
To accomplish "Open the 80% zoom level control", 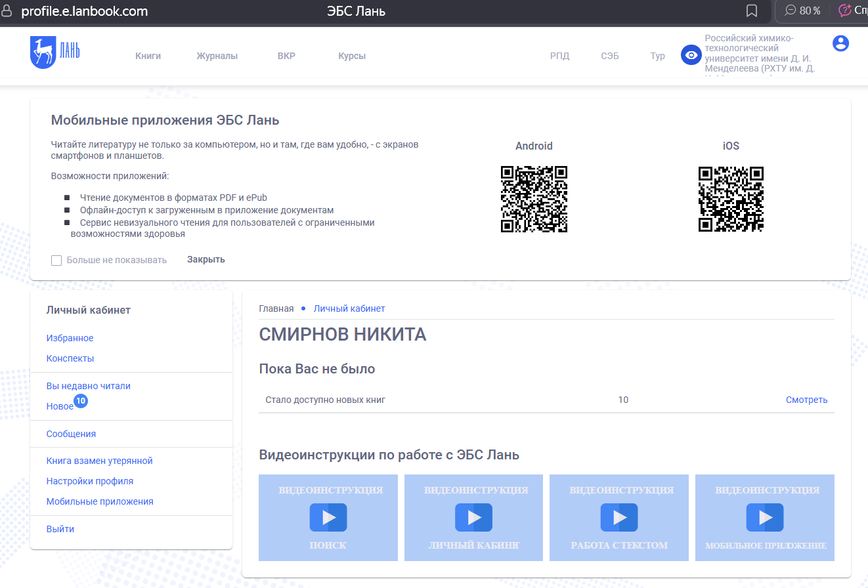I will [803, 11].
